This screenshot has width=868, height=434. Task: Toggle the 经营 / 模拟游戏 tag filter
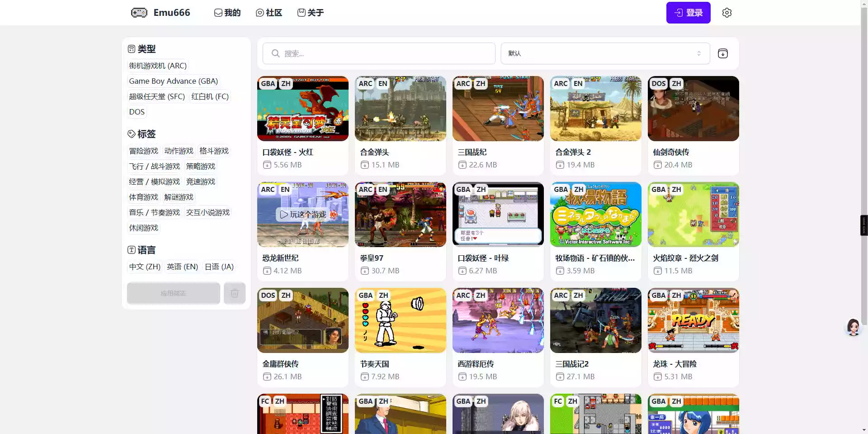[x=155, y=182]
